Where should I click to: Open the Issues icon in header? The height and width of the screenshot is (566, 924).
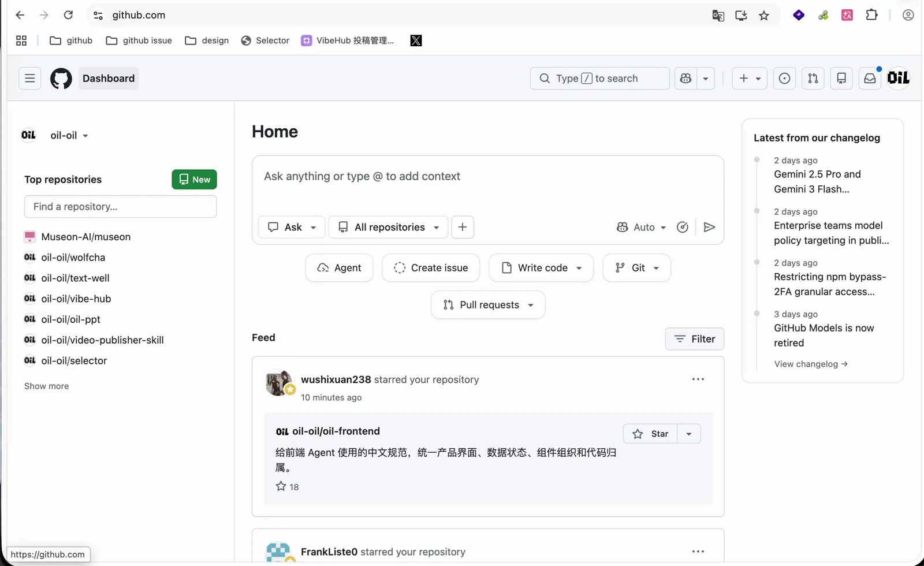[784, 79]
